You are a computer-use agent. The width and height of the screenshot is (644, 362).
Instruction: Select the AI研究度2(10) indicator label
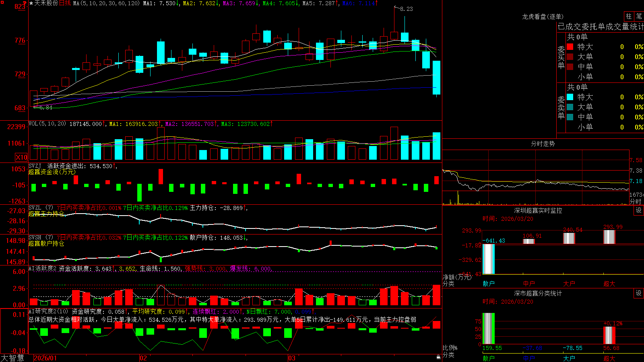[x=48, y=311]
